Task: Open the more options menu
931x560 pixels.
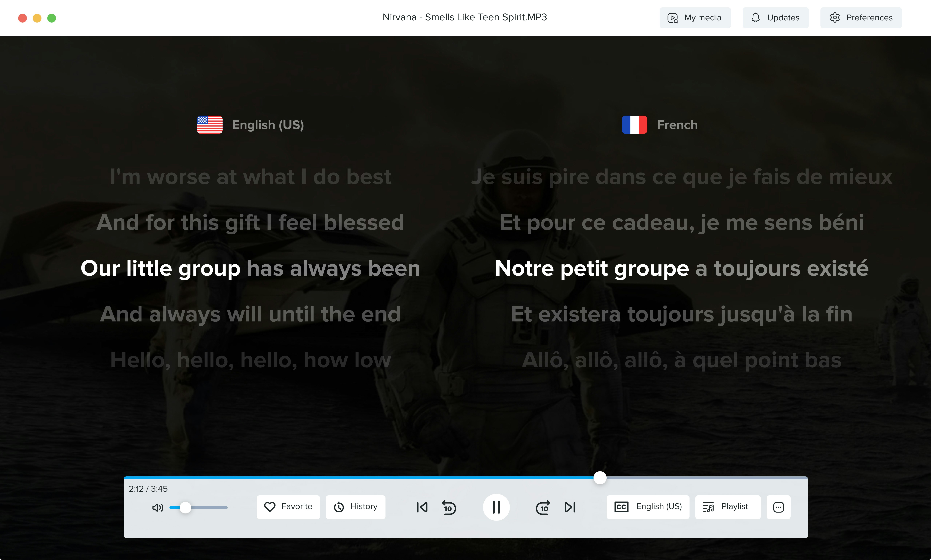Action: (x=778, y=507)
